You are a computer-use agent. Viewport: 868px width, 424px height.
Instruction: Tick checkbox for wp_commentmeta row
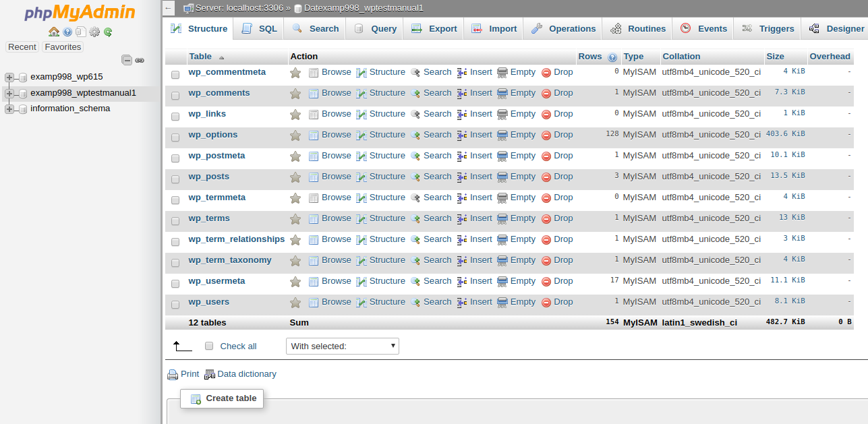point(175,75)
